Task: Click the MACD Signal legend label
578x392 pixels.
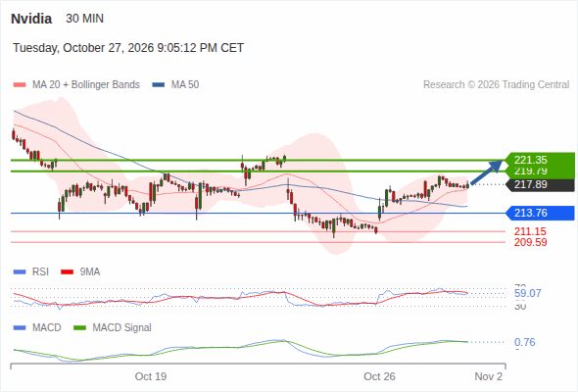Action: 122,328
